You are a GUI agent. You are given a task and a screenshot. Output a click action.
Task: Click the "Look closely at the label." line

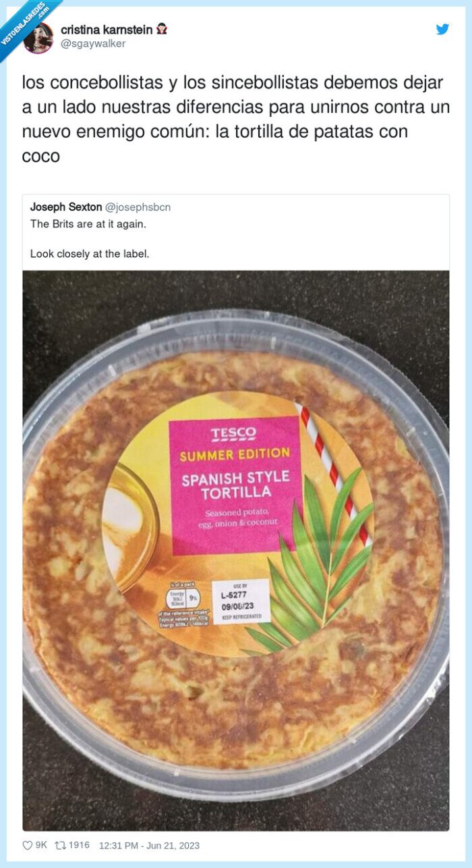pyautogui.click(x=90, y=254)
